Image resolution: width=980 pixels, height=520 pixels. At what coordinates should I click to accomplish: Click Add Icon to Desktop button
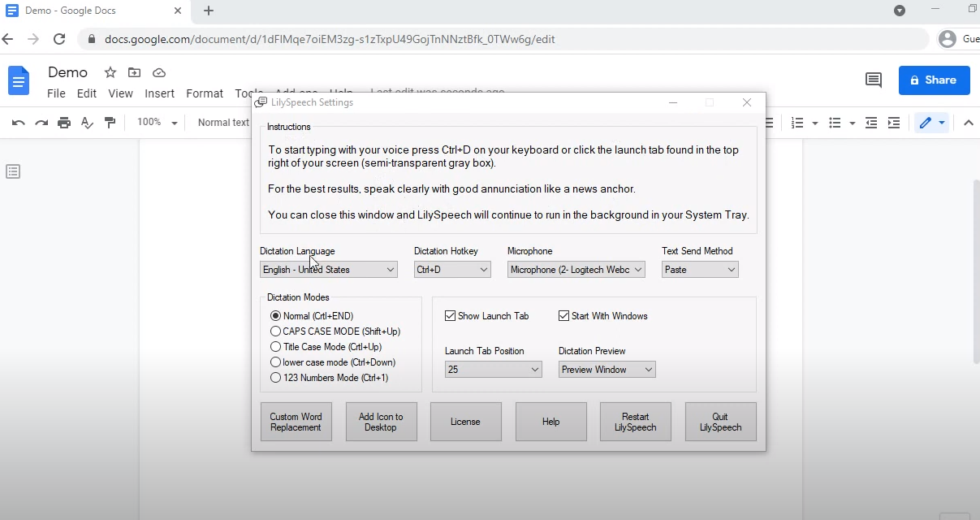tap(381, 422)
